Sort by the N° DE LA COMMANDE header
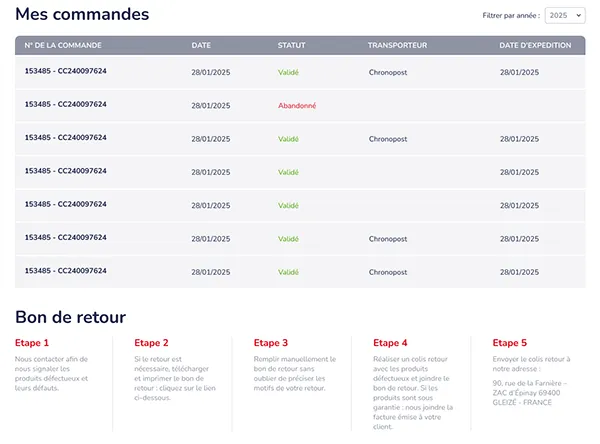Viewport: 600px width, 444px height. tap(63, 45)
